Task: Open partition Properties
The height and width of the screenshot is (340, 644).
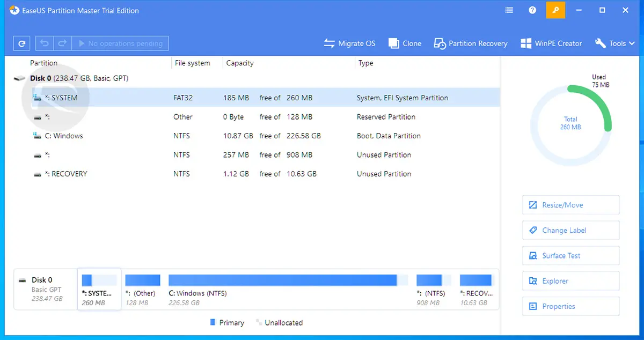Action: (571, 306)
